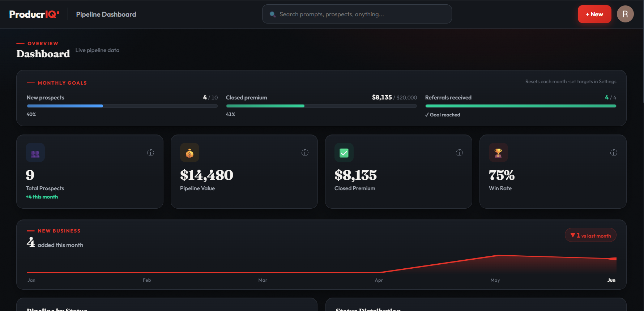Image resolution: width=644 pixels, height=311 pixels.
Task: Click the OVERVIEW label
Action: pyautogui.click(x=43, y=43)
